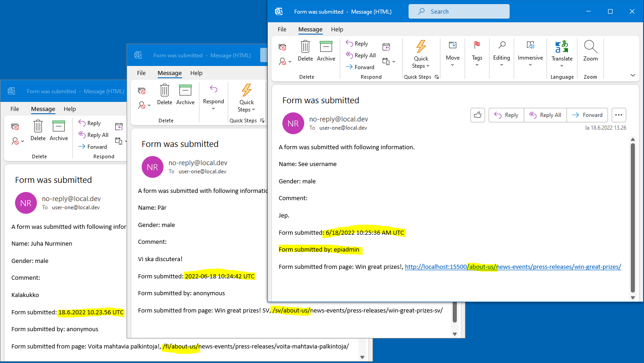
Task: Open File menu in the front window
Action: coord(282,29)
